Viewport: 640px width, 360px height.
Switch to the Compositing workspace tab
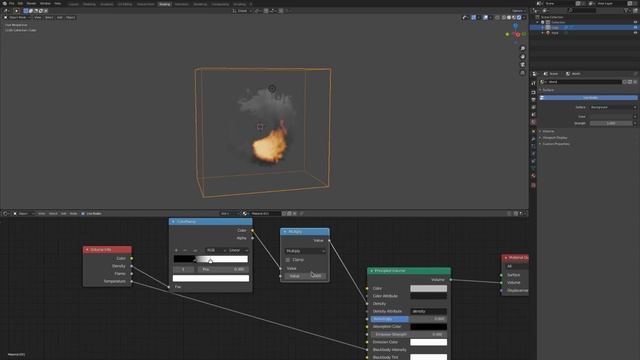point(220,4)
